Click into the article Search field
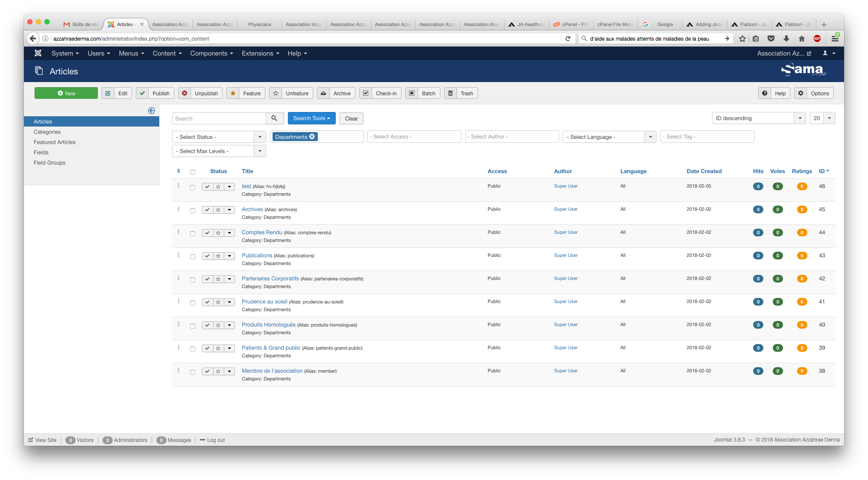Image resolution: width=868 pixels, height=480 pixels. click(x=219, y=118)
